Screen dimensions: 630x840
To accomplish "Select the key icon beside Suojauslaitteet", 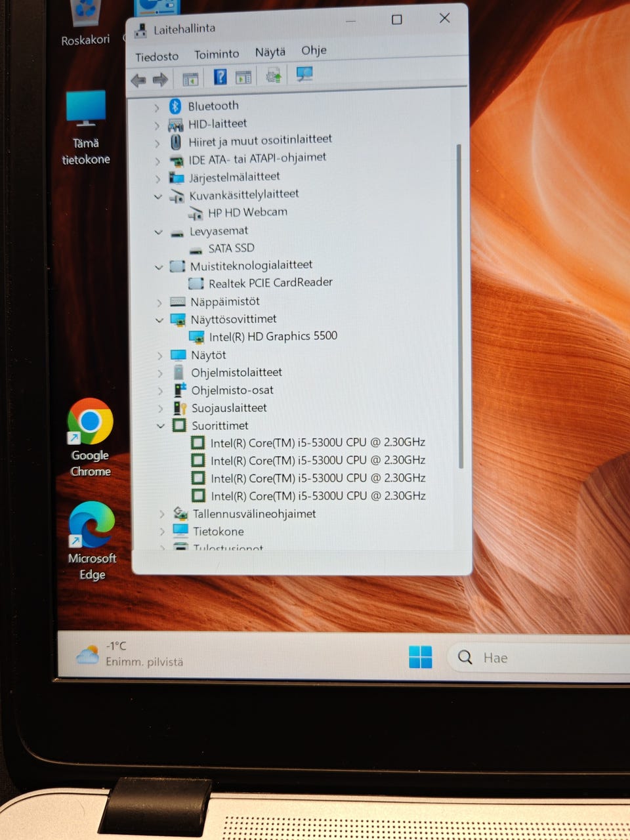I will 180,408.
